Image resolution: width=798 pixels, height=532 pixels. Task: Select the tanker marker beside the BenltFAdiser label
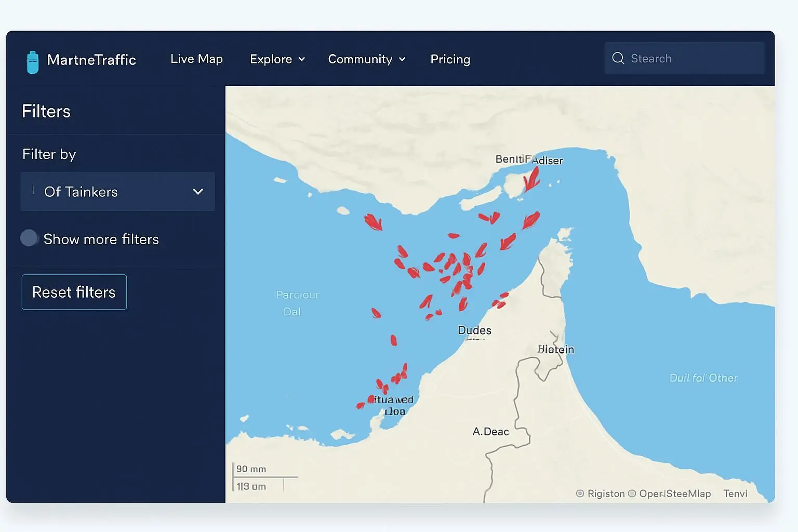531,180
